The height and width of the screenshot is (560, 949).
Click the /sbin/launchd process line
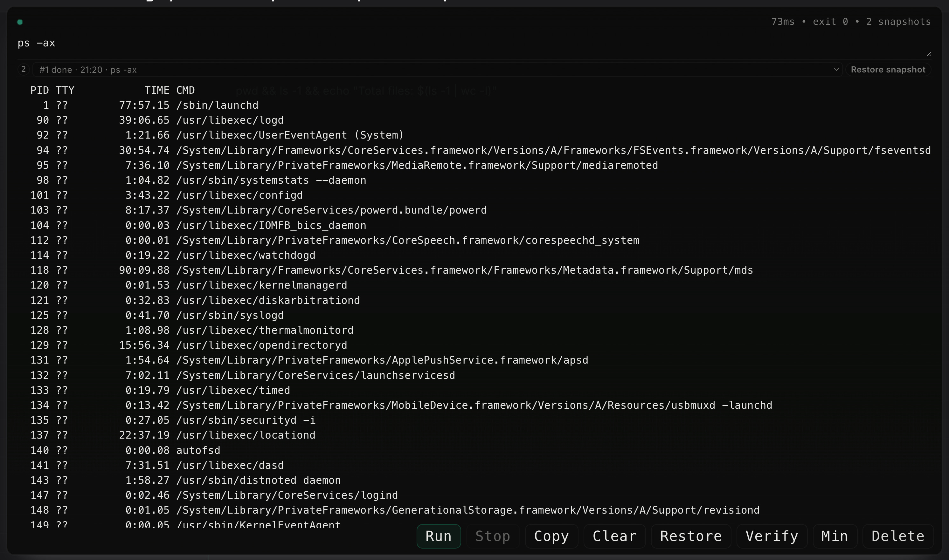coord(217,105)
